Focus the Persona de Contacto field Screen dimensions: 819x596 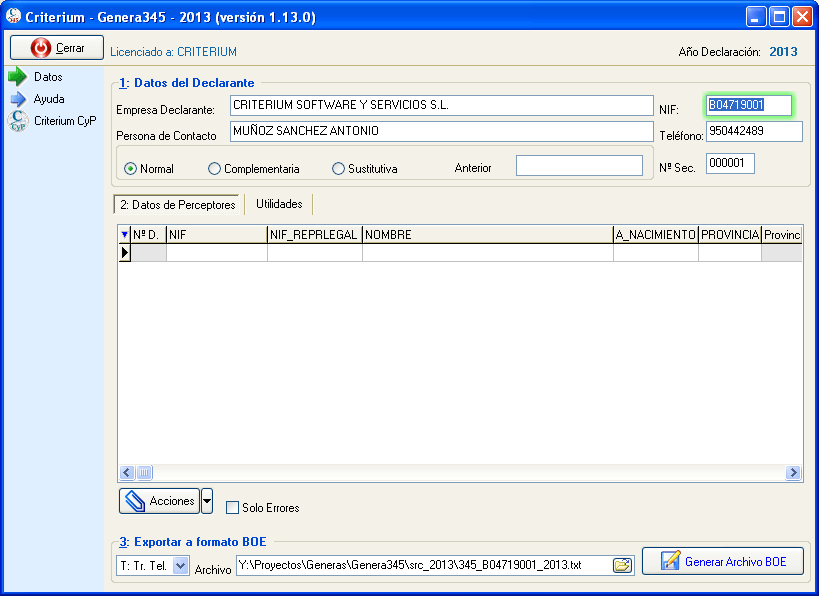click(441, 131)
